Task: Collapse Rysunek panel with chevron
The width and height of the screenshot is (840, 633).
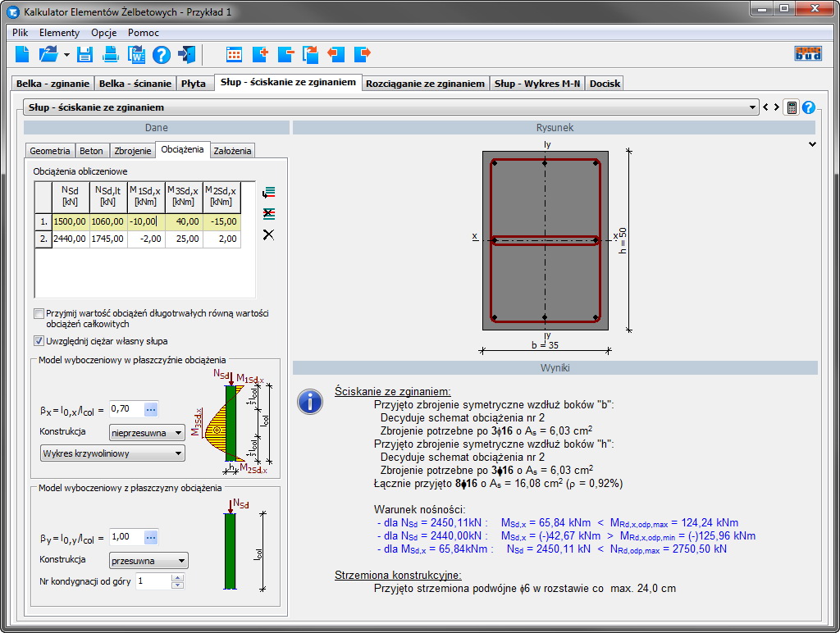Action: 812,144
